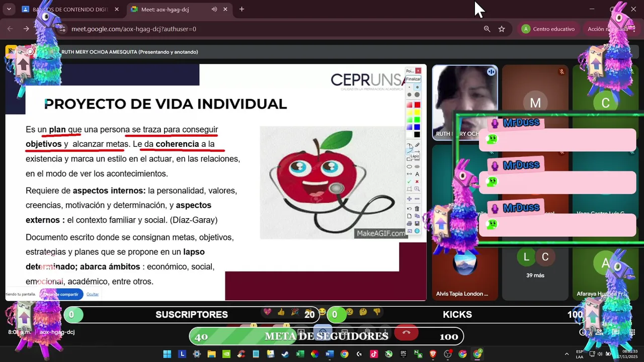This screenshot has height=362, width=644.
Task: Select the arrow line tool in annotation toolbar
Action: click(417, 151)
